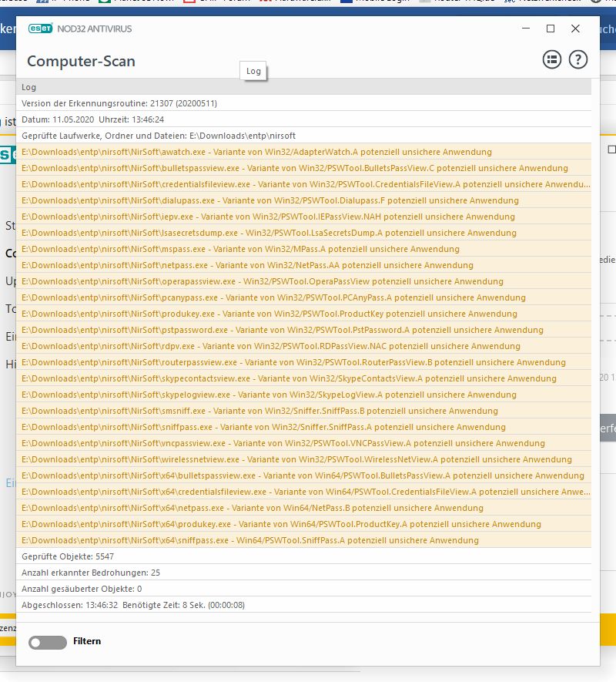Screen dimensions: 616x682
Task: Open the help question mark icon
Action: [x=577, y=59]
